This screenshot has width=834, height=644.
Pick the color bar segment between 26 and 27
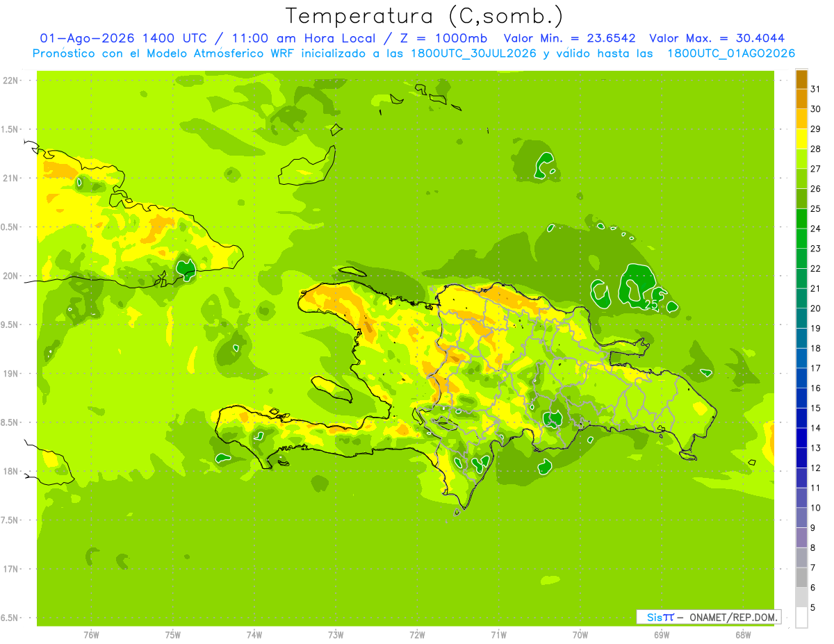pos(801,179)
